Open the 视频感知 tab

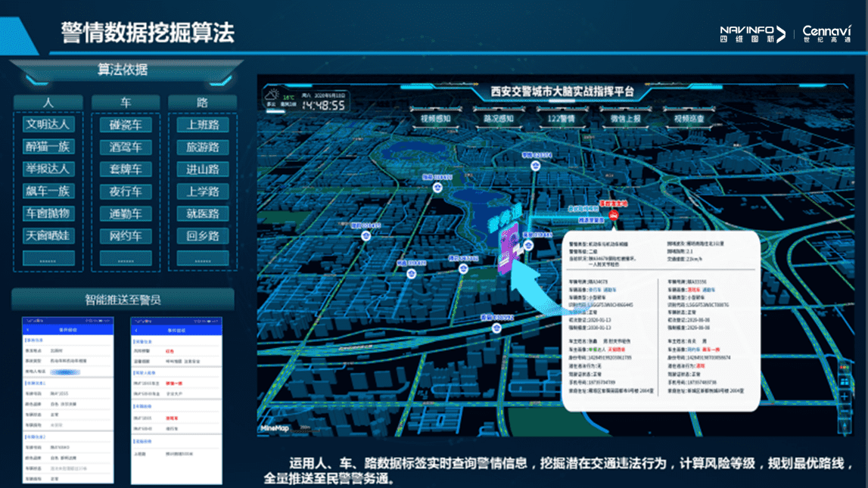pyautogui.click(x=435, y=119)
